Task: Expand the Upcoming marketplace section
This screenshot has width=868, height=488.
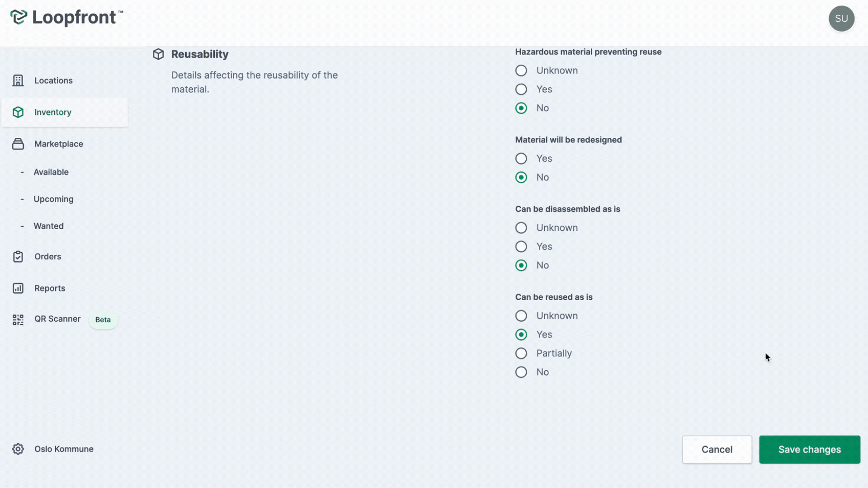Action: [53, 198]
